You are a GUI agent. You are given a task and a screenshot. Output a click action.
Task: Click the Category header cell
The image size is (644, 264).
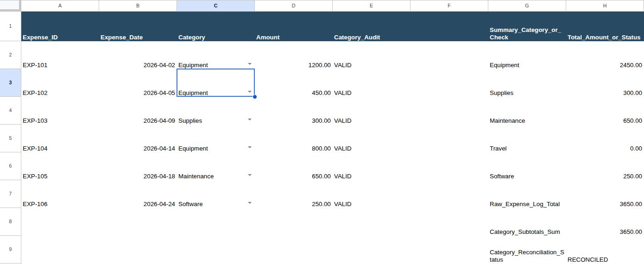(x=215, y=26)
